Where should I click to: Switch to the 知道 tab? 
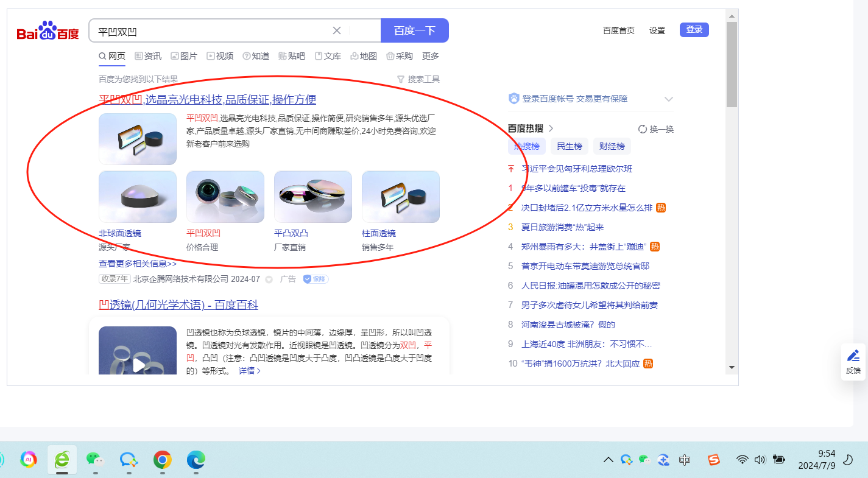[256, 56]
